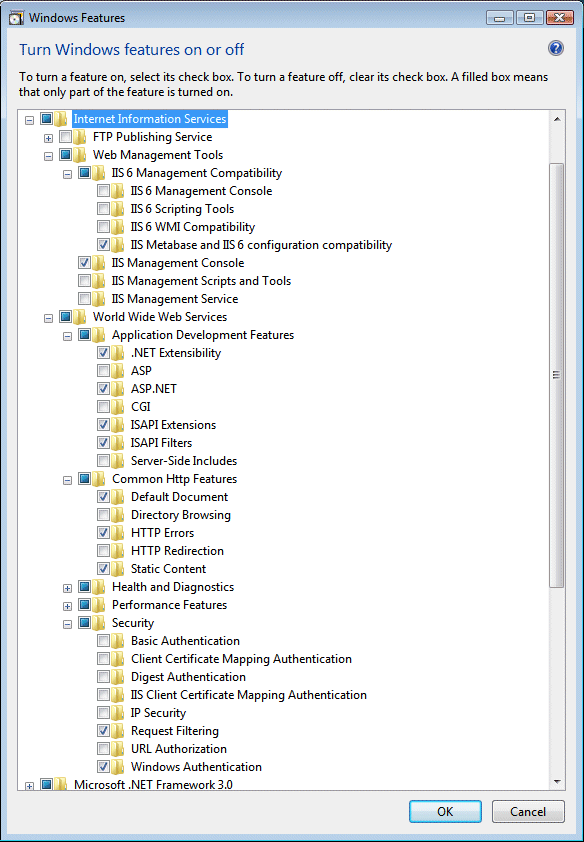Select the Performance Features tree item
This screenshot has width=584, height=842.
[x=169, y=605]
